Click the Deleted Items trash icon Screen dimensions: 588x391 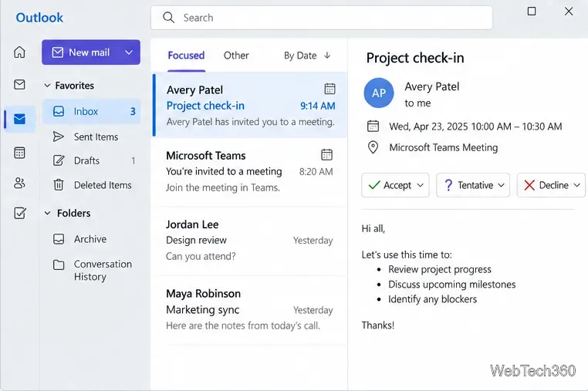pos(59,184)
